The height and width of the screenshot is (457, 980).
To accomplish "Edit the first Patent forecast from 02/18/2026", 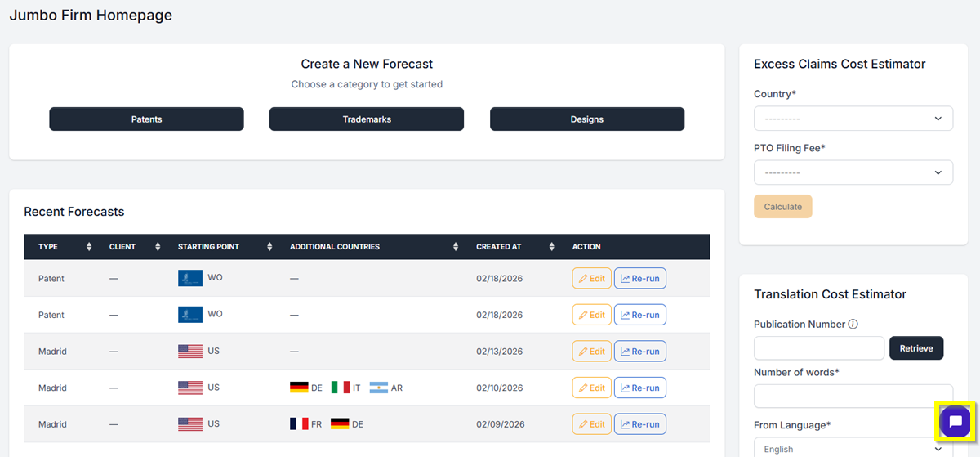I will (x=591, y=279).
